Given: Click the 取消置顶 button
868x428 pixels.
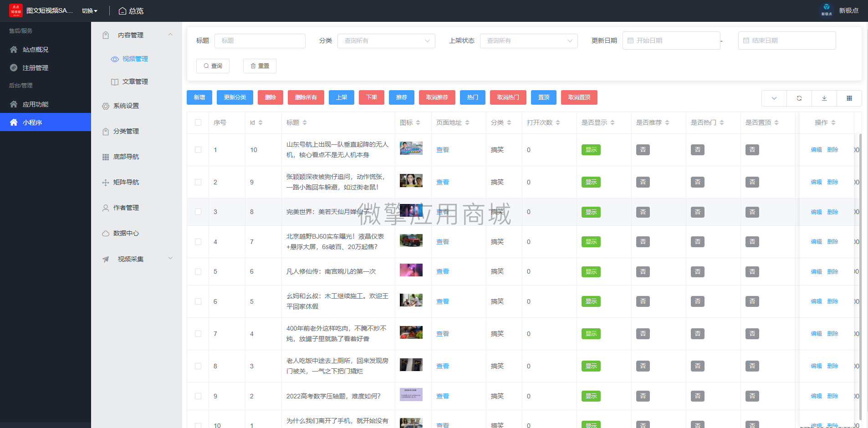Looking at the screenshot, I should click(579, 97).
